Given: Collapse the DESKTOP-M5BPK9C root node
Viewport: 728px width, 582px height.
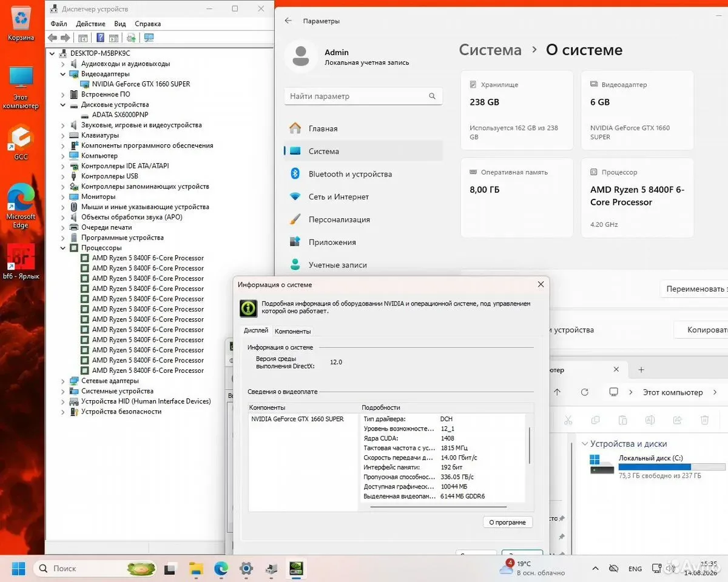Looking at the screenshot, I should pyautogui.click(x=53, y=53).
